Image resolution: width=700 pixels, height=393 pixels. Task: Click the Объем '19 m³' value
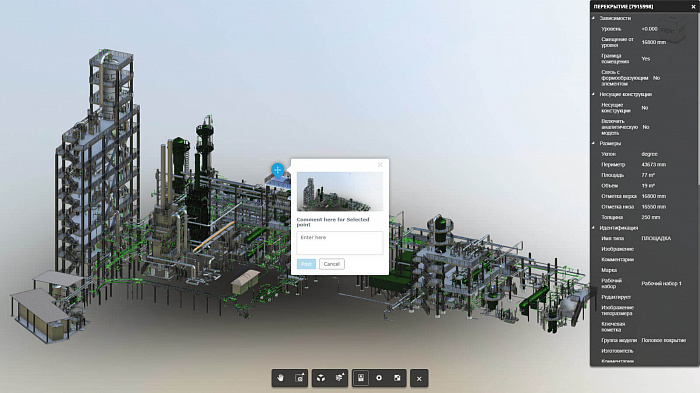(x=648, y=186)
